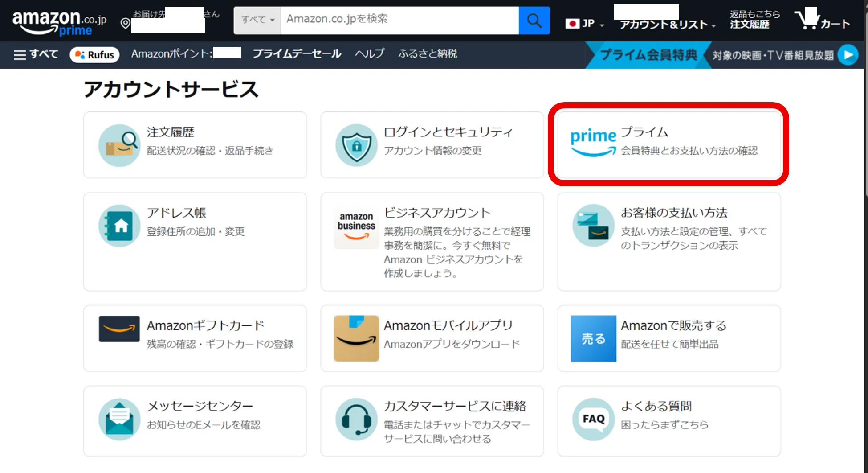Image resolution: width=868 pixels, height=473 pixels.
Task: Expand the すべて search category dropdown
Action: tap(257, 21)
